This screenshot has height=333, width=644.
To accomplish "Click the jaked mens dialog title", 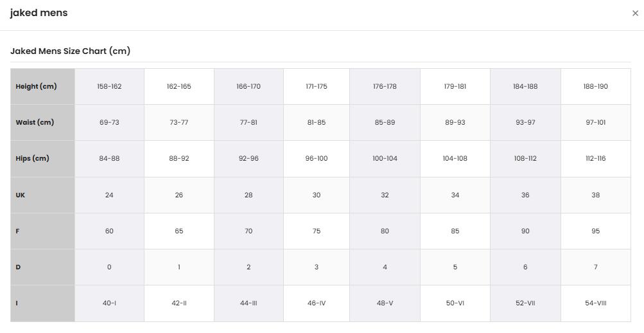I will (x=39, y=13).
